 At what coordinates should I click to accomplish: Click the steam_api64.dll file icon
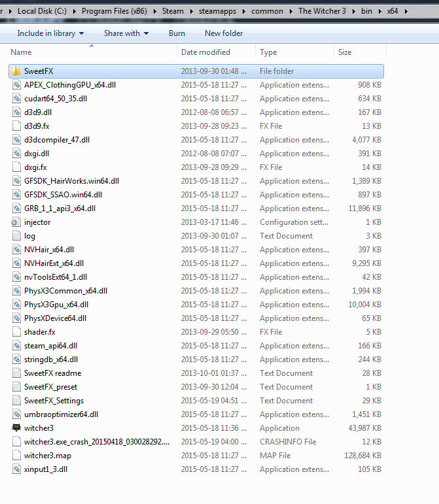click(16, 346)
